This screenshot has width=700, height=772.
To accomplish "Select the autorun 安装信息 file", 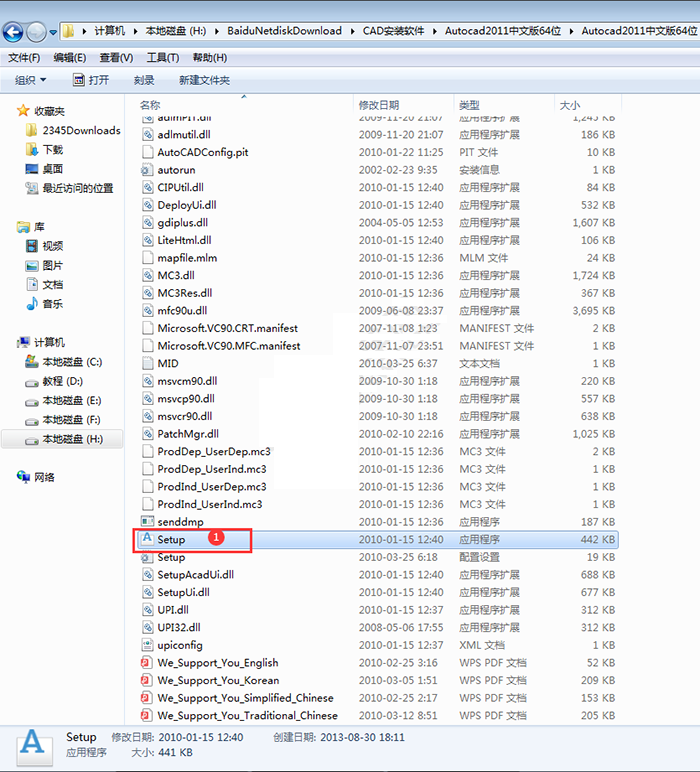I will click(168, 170).
